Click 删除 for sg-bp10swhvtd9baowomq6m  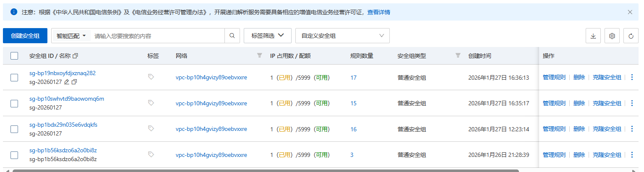click(x=579, y=103)
